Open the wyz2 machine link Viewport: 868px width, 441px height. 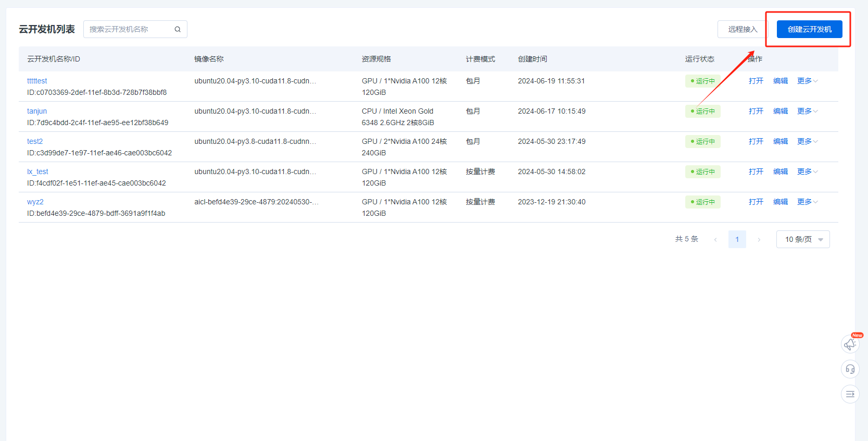35,202
